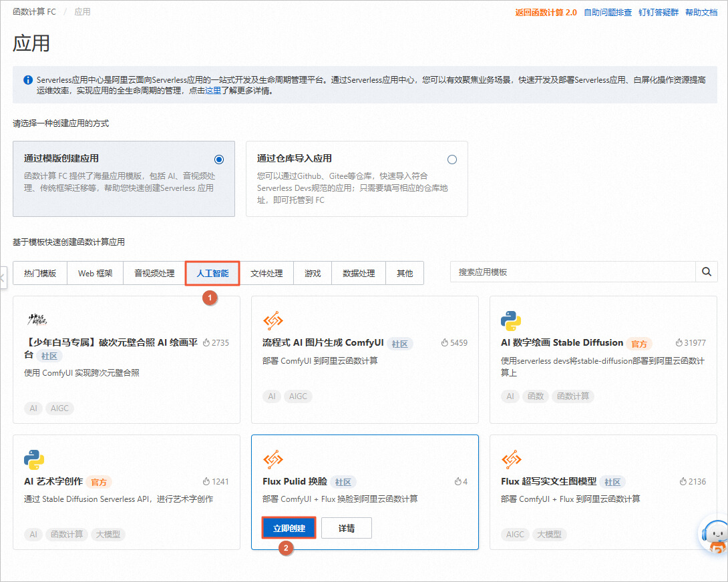Open 破次元壁合照 AI 绘画平台 card title
The image size is (728, 582).
[110, 348]
